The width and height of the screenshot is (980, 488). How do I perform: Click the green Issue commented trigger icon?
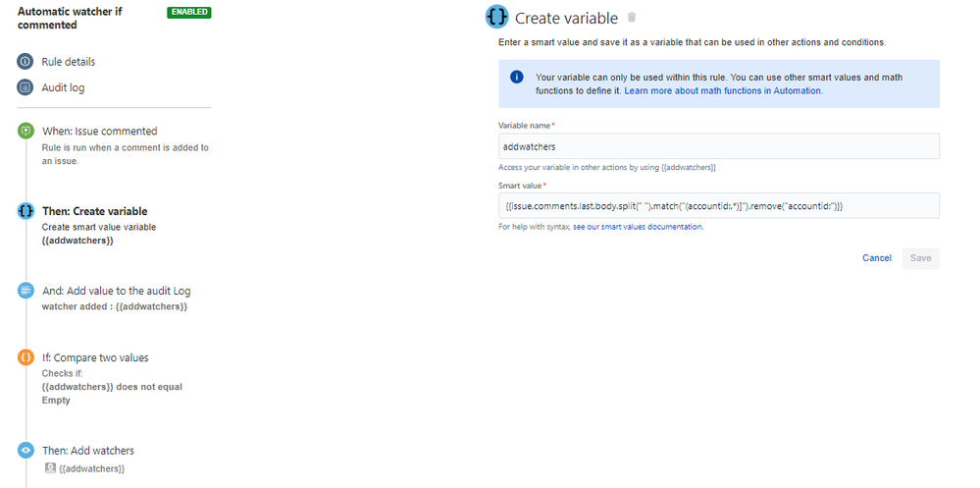point(26,131)
